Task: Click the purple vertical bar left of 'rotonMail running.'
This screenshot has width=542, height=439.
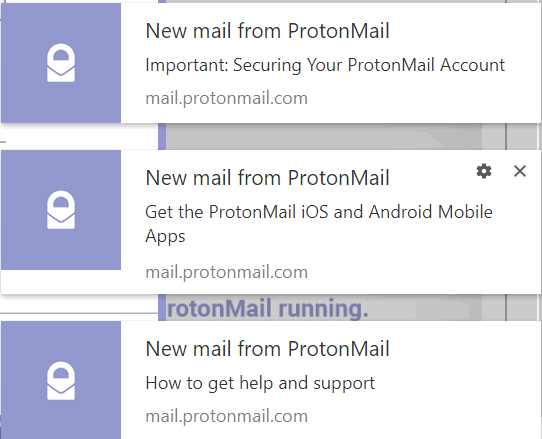Action: (162, 308)
